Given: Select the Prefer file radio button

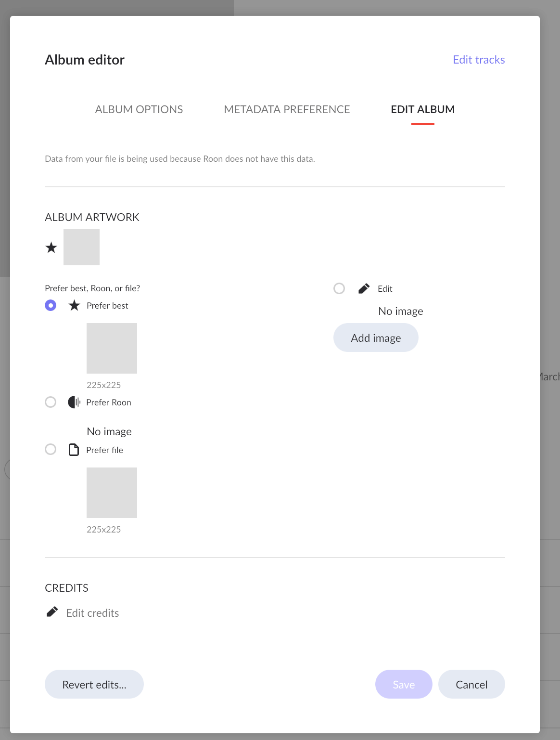Looking at the screenshot, I should [51, 449].
